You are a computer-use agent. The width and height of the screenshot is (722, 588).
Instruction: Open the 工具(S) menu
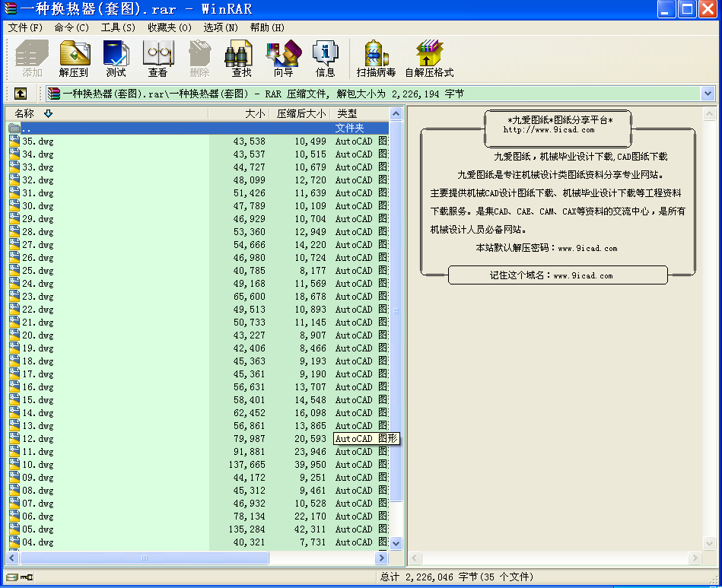118,27
